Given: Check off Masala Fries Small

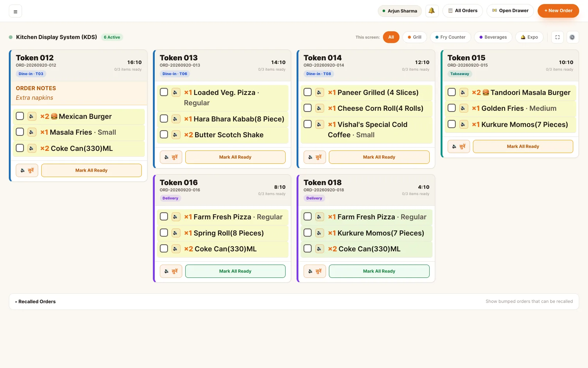Looking at the screenshot, I should coord(20,132).
